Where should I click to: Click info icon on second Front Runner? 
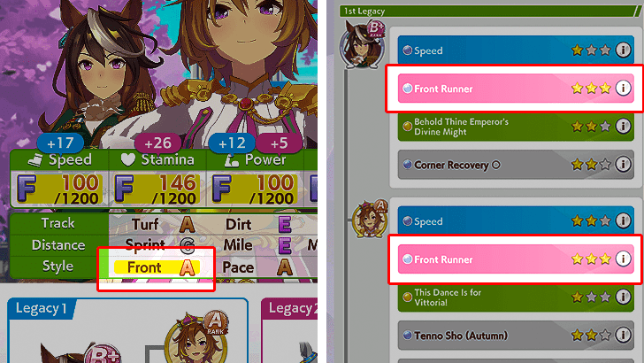click(x=623, y=259)
